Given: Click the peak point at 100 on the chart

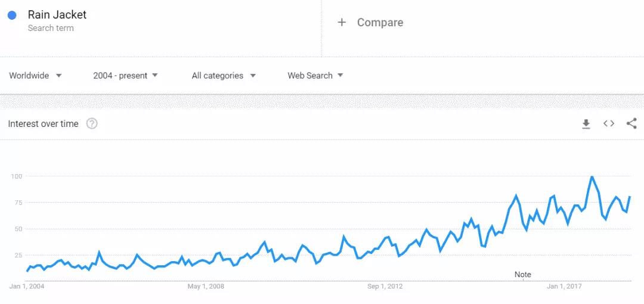Looking at the screenshot, I should tap(592, 177).
